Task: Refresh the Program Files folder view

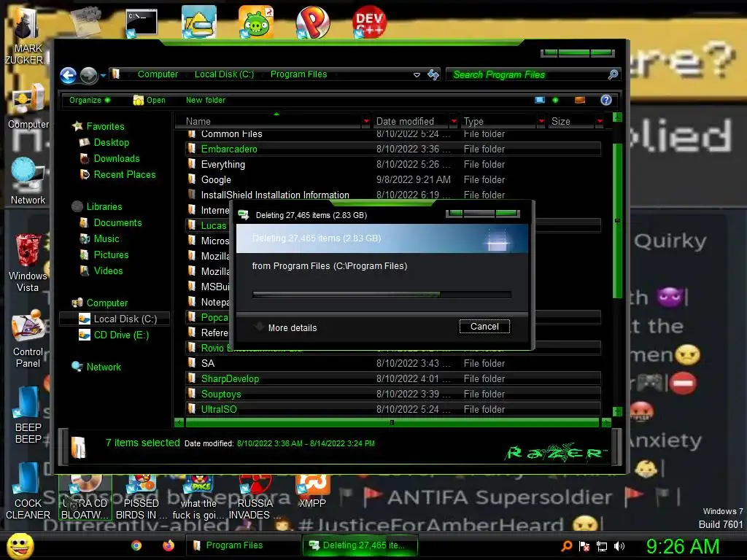Action: pos(433,74)
